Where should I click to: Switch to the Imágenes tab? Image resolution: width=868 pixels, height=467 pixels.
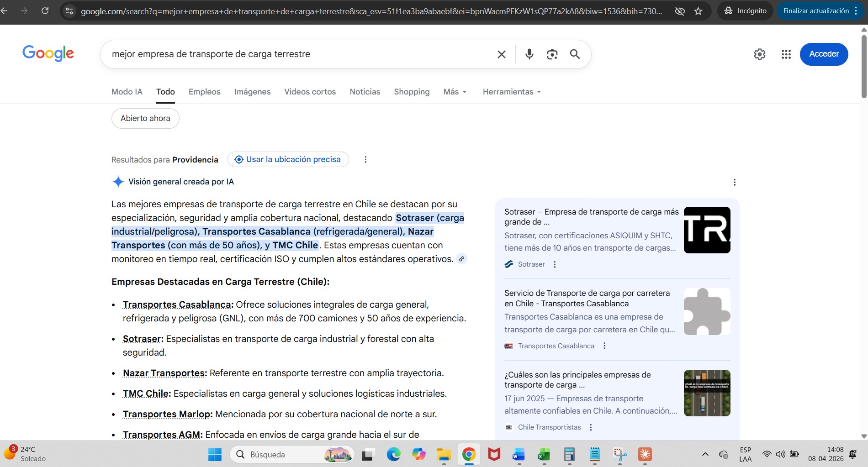coord(252,92)
